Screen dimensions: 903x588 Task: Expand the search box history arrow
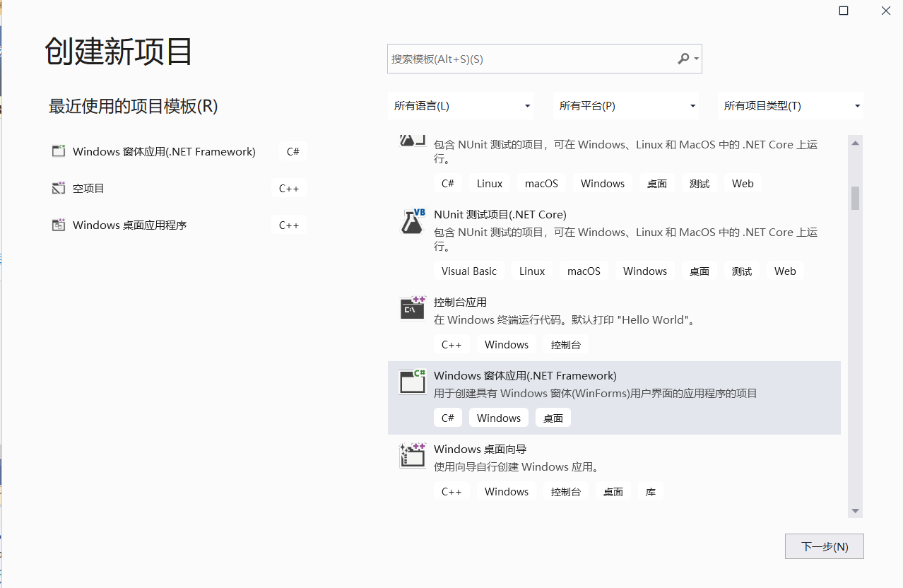pyautogui.click(x=697, y=59)
